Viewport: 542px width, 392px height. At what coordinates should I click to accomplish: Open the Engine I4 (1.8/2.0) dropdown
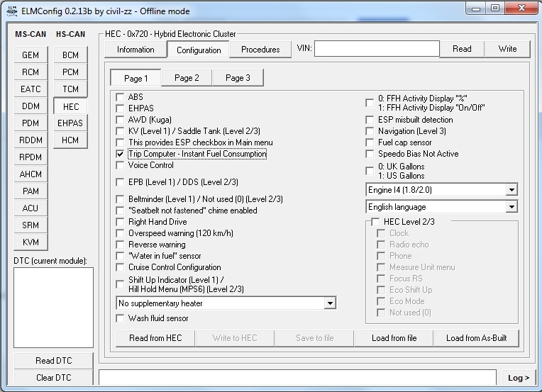coord(511,190)
